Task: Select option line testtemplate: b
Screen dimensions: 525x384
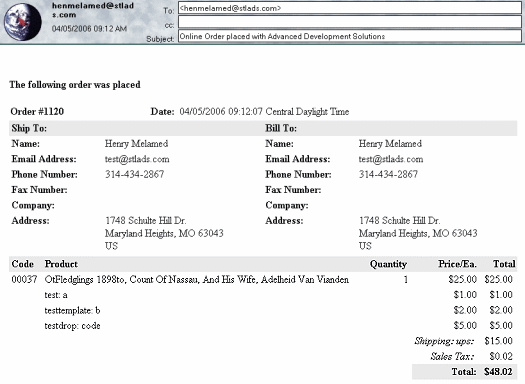Action: click(72, 310)
